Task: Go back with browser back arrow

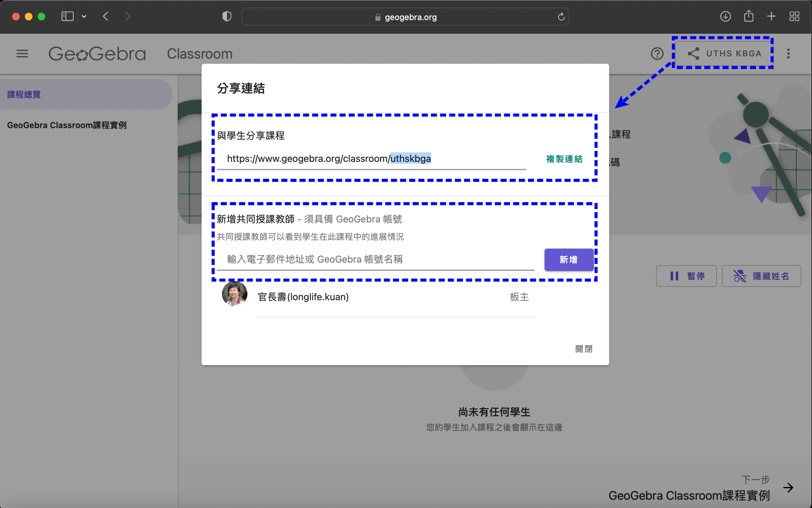Action: click(x=106, y=17)
